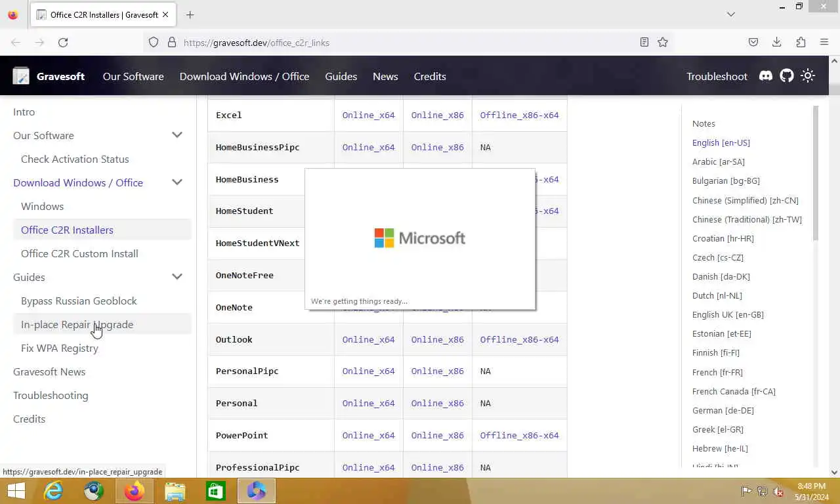Click the muted volume tray icon
This screenshot has height=504, width=840.
pos(779,491)
